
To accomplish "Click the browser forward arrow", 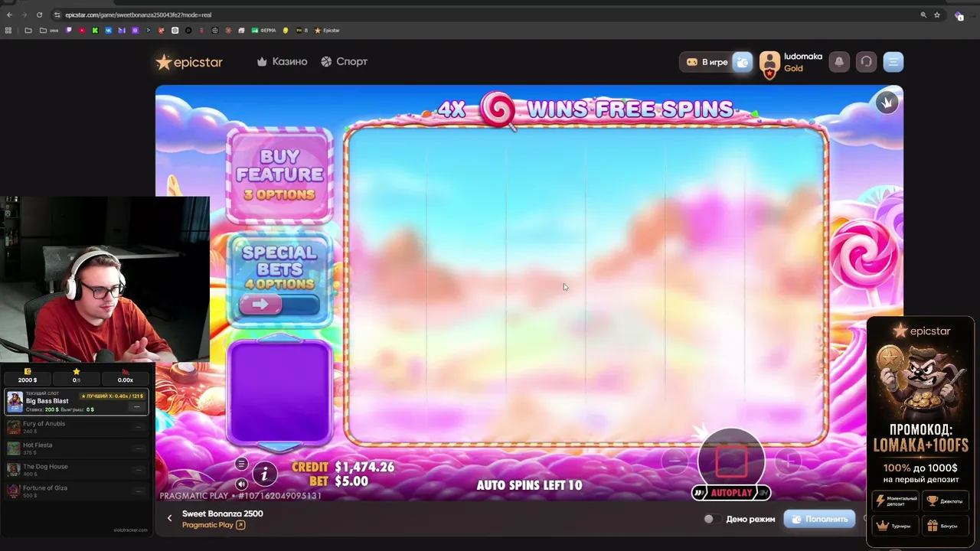I will pyautogui.click(x=24, y=15).
